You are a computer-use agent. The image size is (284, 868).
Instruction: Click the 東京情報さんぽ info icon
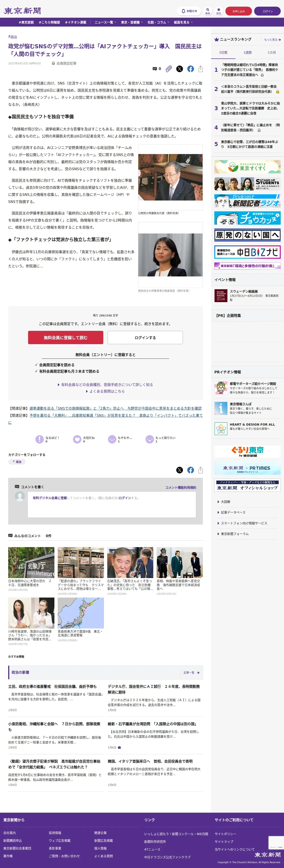pos(221,408)
